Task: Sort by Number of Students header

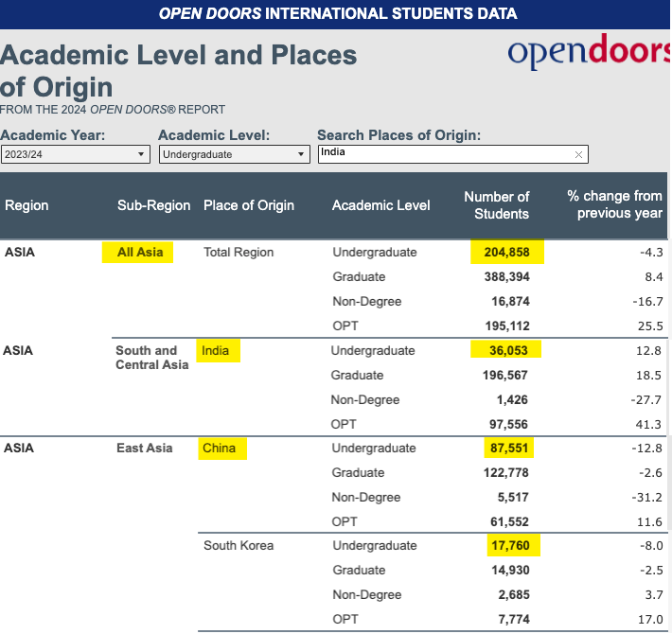Action: coord(496,205)
